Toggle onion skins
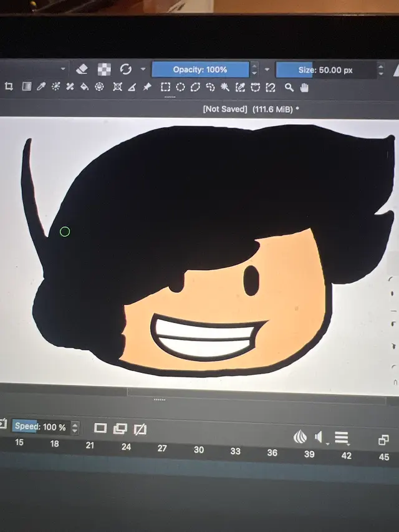 pos(300,437)
